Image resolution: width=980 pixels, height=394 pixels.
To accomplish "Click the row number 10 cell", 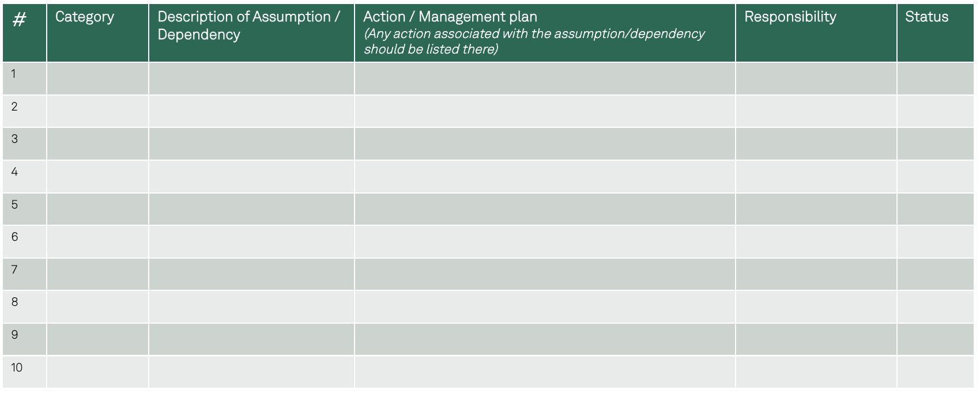I will pyautogui.click(x=24, y=372).
